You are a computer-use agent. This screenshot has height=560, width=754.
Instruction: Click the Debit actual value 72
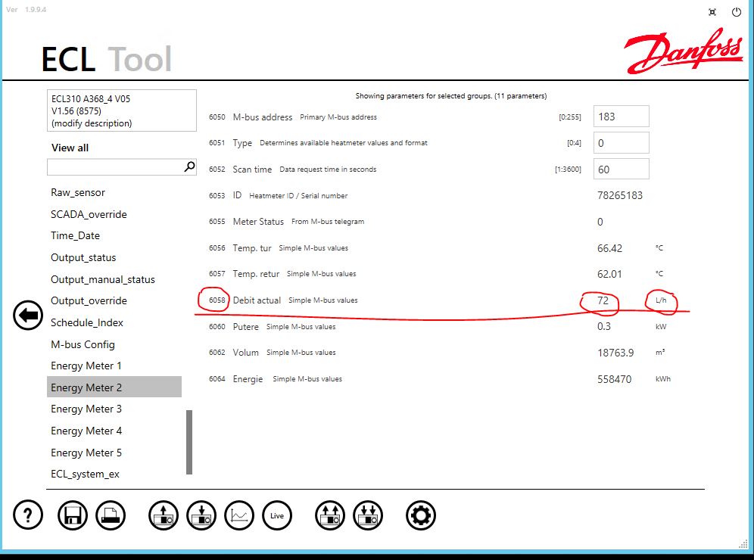(x=603, y=300)
